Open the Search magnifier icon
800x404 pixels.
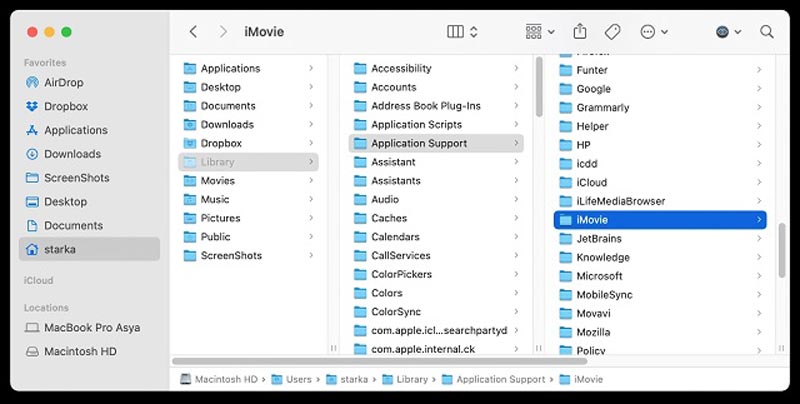coord(767,32)
